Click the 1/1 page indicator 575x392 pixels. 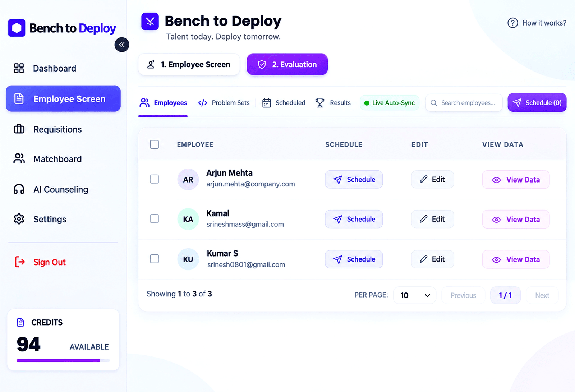pyautogui.click(x=505, y=295)
